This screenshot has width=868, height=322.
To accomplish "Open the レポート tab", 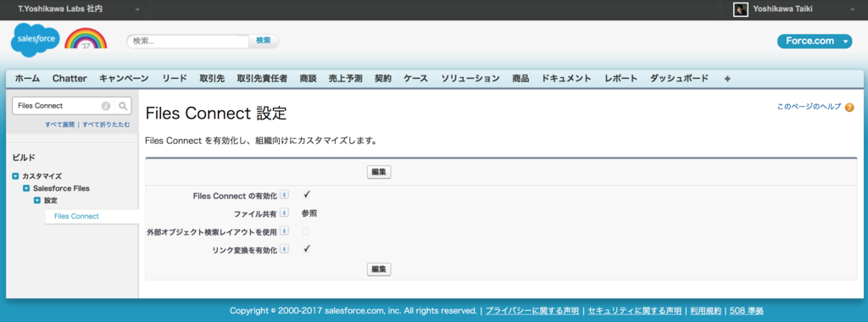I will (621, 79).
